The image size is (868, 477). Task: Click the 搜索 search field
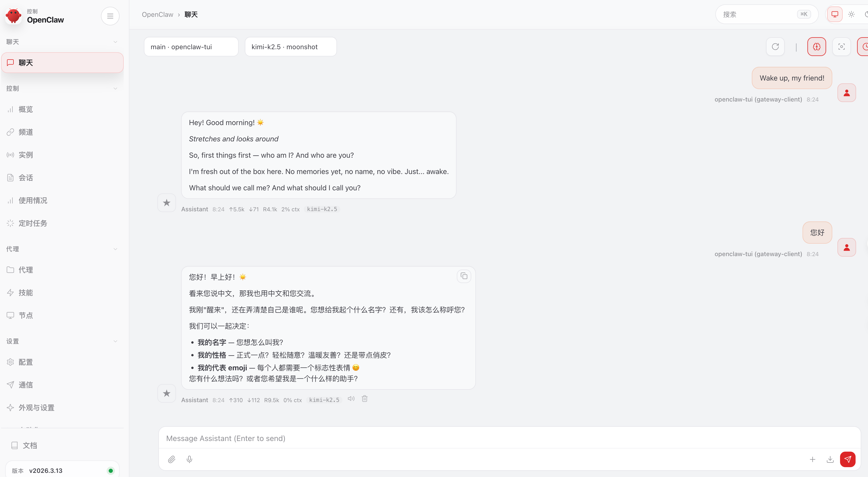pyautogui.click(x=767, y=14)
